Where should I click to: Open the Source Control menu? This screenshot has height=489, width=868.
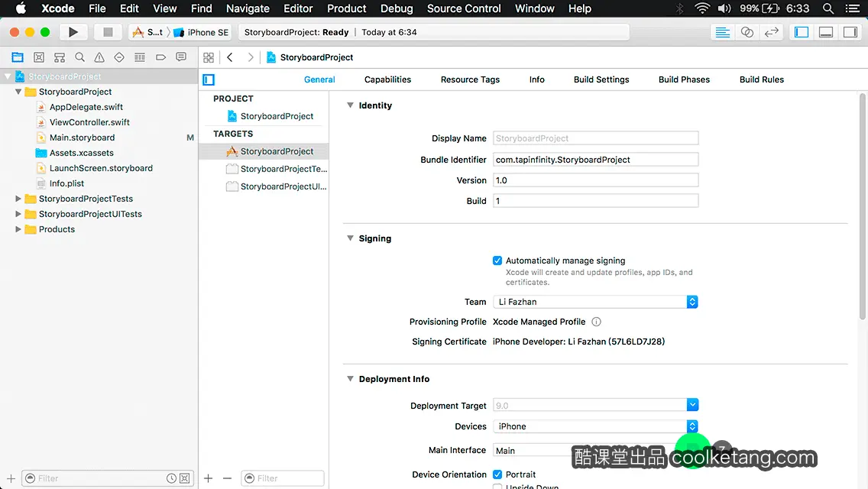(463, 8)
